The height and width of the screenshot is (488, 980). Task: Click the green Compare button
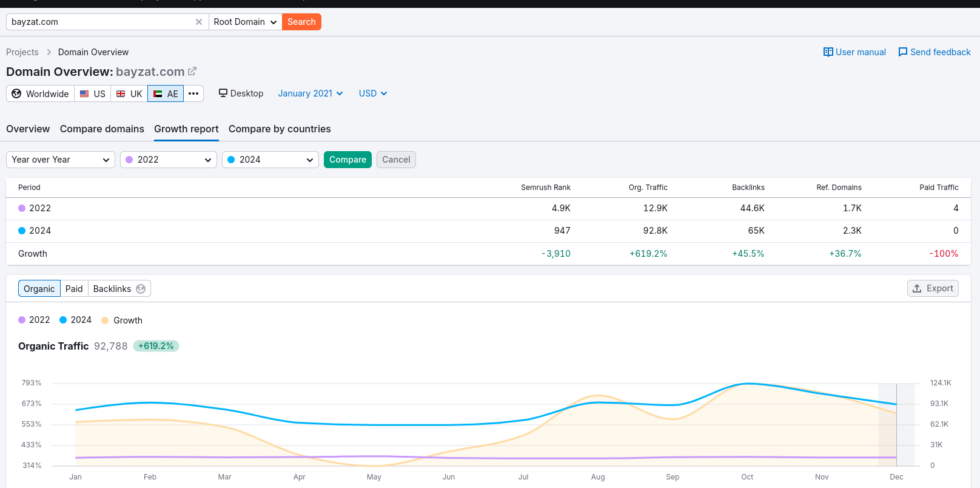click(x=347, y=160)
